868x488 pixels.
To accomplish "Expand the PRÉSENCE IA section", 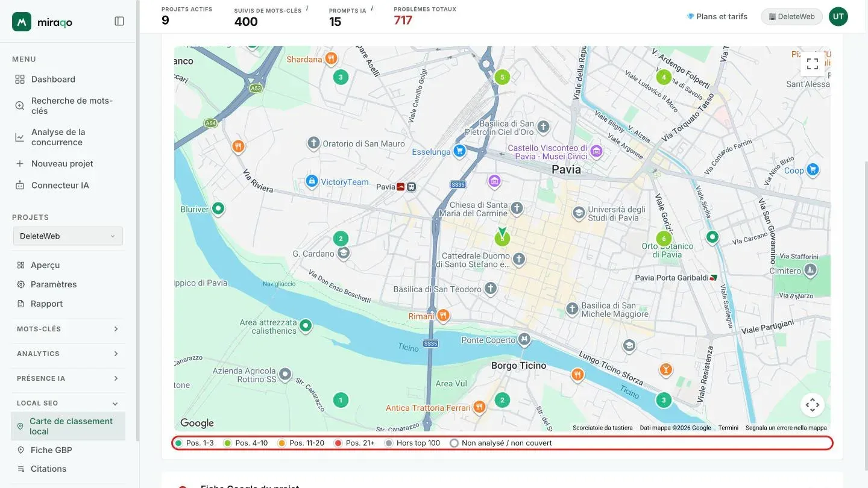I will pos(68,378).
